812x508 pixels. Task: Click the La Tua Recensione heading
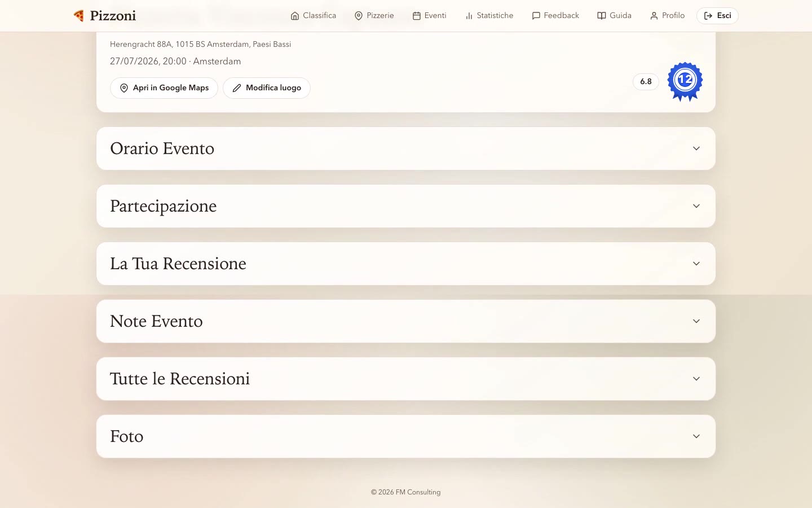point(178,264)
